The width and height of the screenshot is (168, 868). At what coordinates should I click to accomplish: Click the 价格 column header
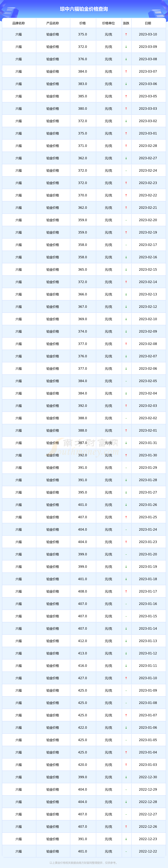[82, 23]
